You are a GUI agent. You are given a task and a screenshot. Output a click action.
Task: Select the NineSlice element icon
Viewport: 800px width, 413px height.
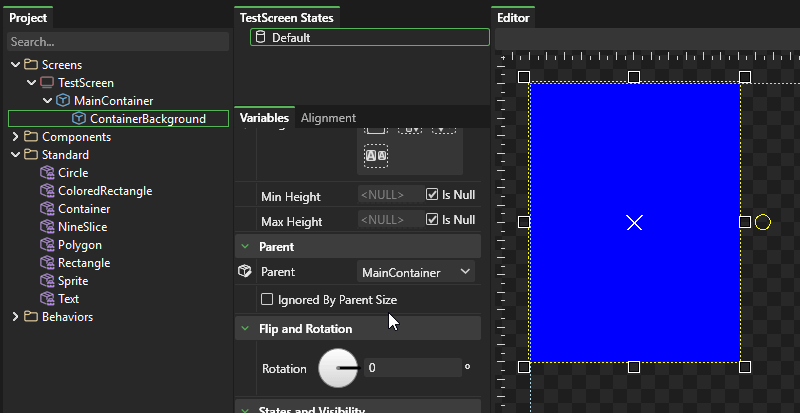(47, 227)
